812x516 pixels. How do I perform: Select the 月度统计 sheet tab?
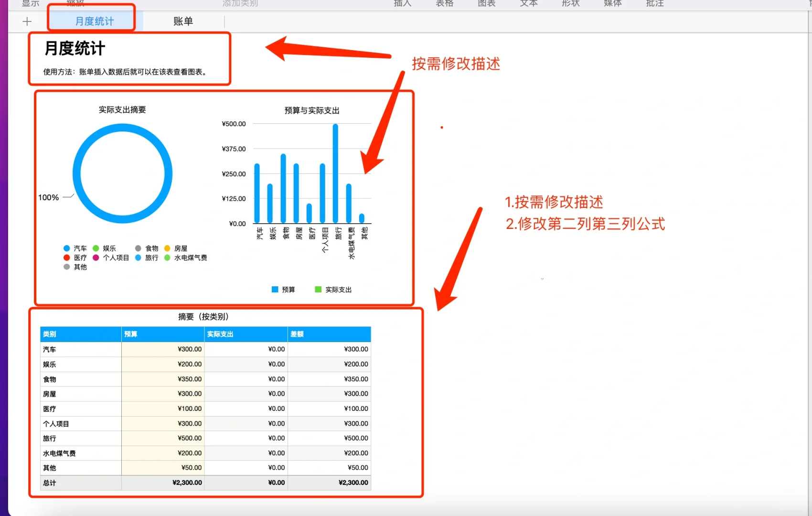94,21
